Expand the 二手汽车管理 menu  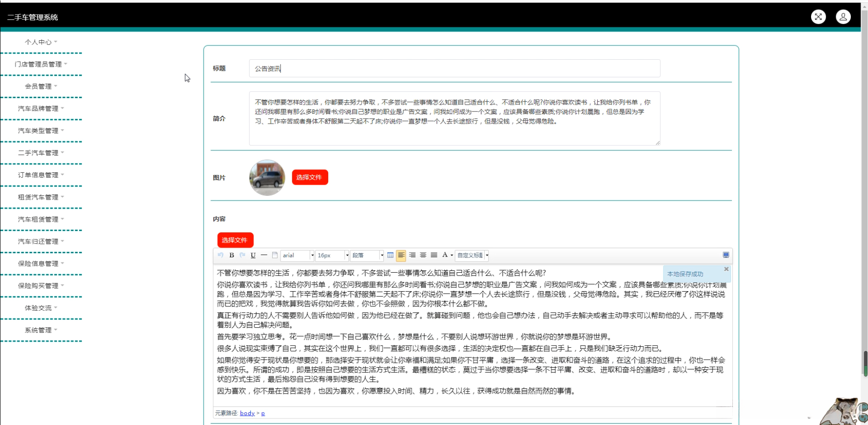[41, 153]
